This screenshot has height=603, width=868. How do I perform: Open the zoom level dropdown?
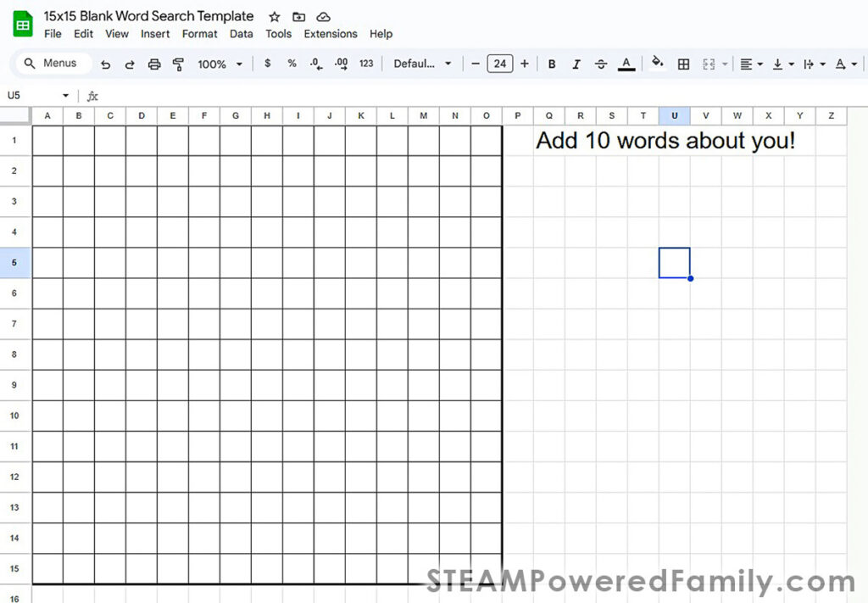219,64
